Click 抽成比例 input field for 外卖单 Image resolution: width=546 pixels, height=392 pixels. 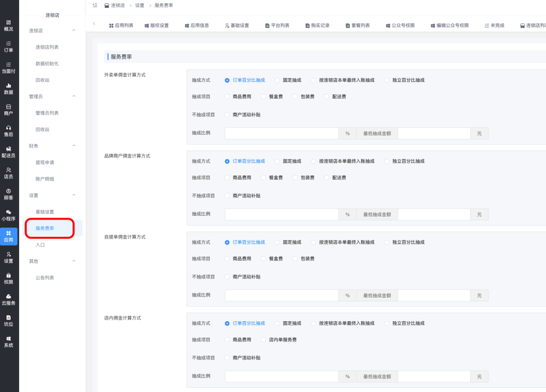click(282, 133)
